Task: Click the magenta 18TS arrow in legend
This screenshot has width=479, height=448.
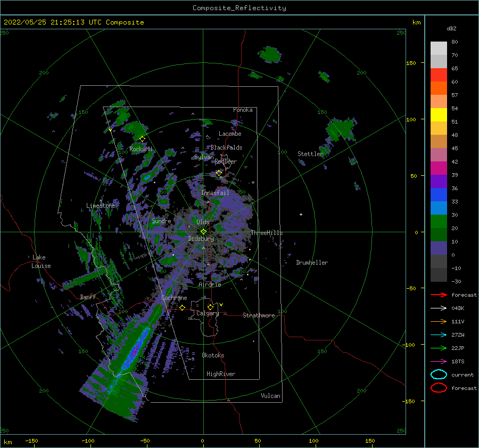Action: (439, 362)
